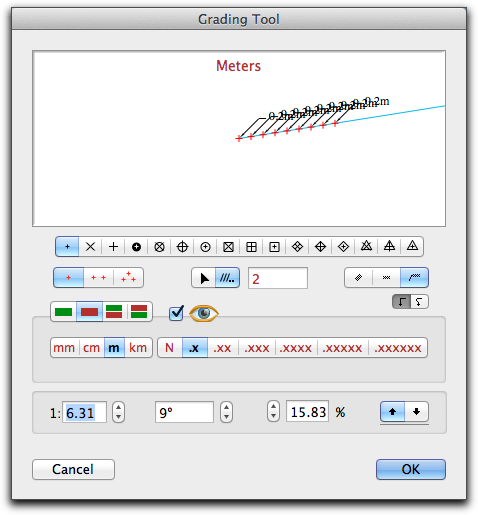This screenshot has width=478, height=515.
Task: Select the downward slope direction arrow
Action: pos(417,412)
